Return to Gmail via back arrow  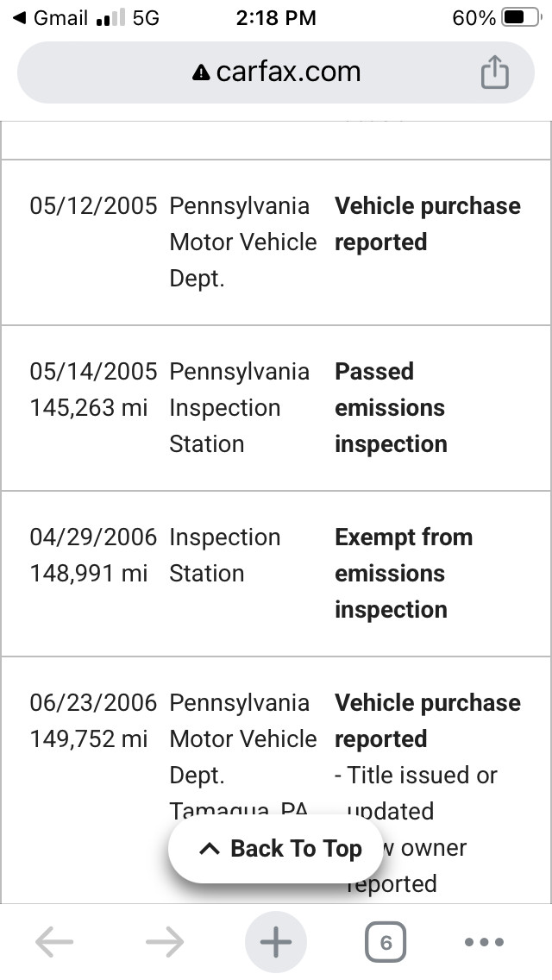(x=50, y=17)
